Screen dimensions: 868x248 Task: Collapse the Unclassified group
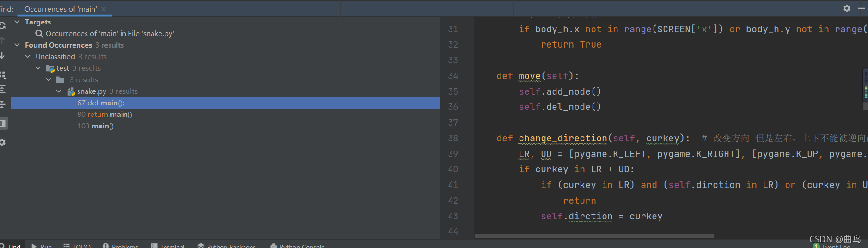pos(28,56)
